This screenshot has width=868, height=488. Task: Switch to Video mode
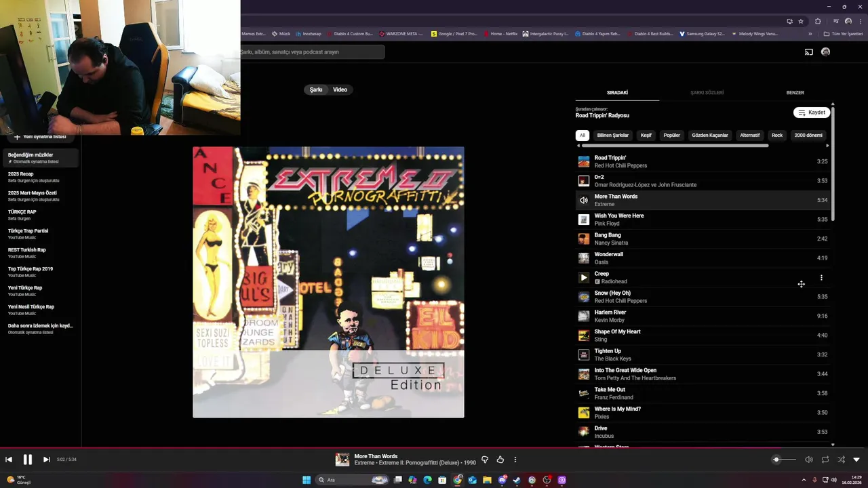point(340,89)
